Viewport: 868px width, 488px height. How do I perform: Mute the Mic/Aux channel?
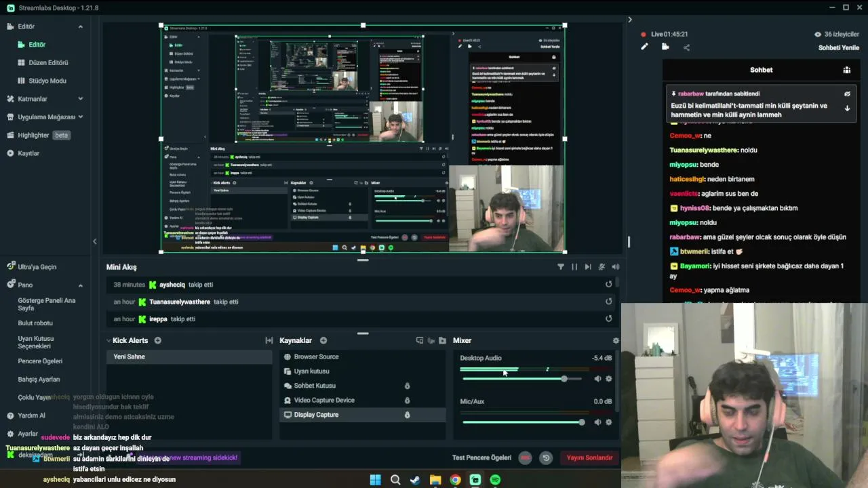click(x=597, y=422)
